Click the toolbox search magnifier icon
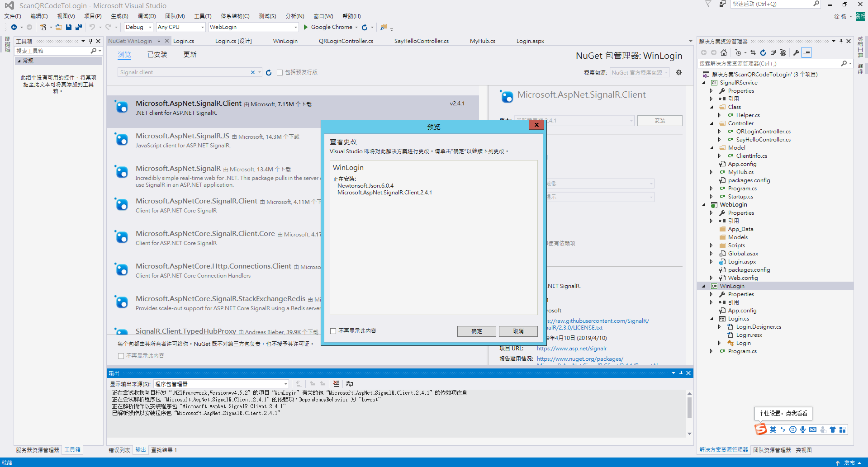The width and height of the screenshot is (868, 467). point(94,51)
